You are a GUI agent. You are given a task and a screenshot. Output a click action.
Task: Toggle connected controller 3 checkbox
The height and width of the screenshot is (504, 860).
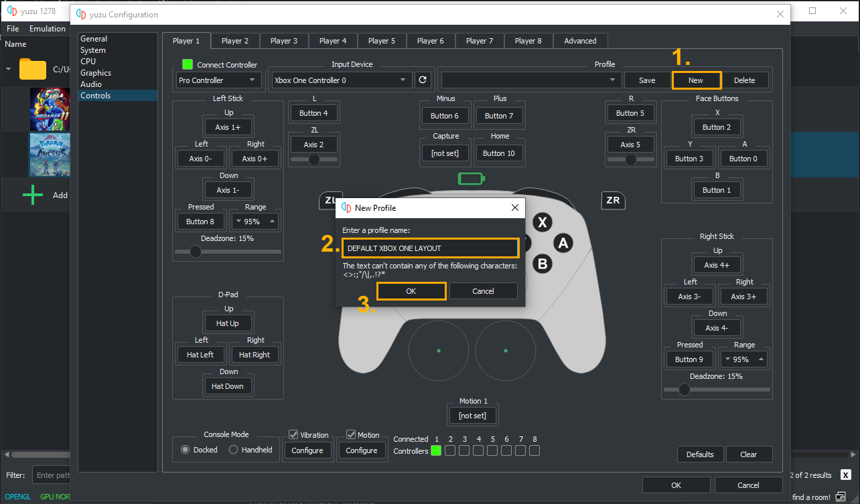(x=464, y=450)
